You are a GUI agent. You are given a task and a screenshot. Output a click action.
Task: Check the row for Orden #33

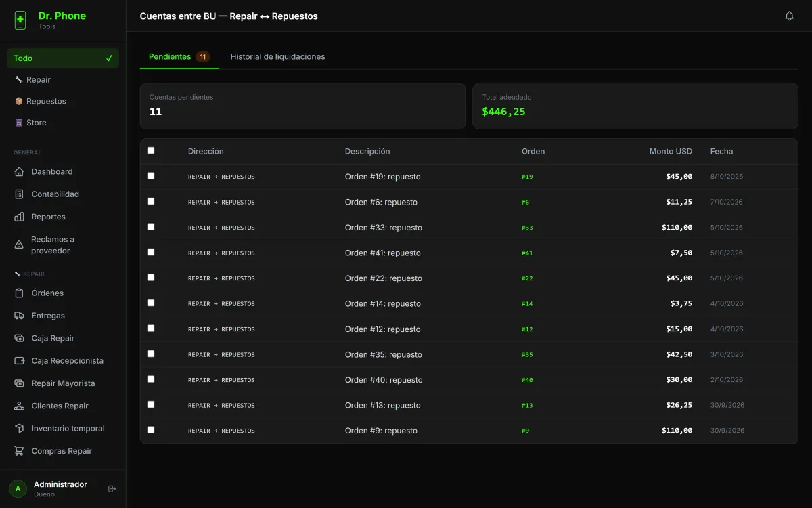(x=151, y=227)
